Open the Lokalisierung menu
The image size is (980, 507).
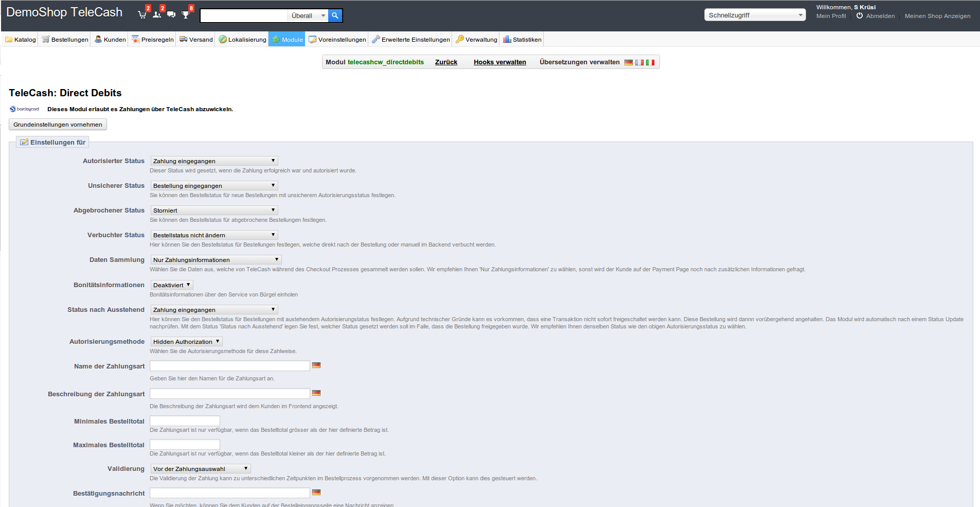click(242, 40)
